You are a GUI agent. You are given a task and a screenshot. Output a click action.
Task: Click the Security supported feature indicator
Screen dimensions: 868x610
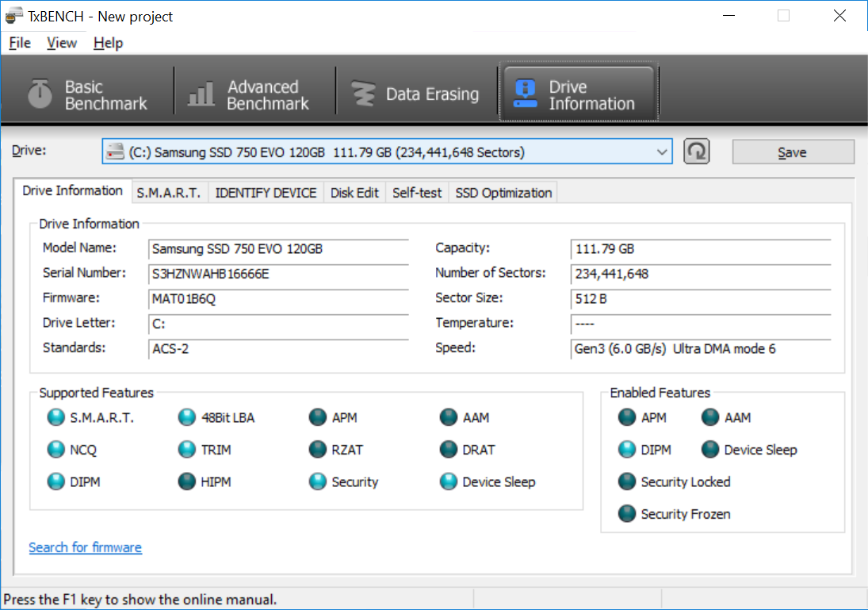tap(318, 481)
